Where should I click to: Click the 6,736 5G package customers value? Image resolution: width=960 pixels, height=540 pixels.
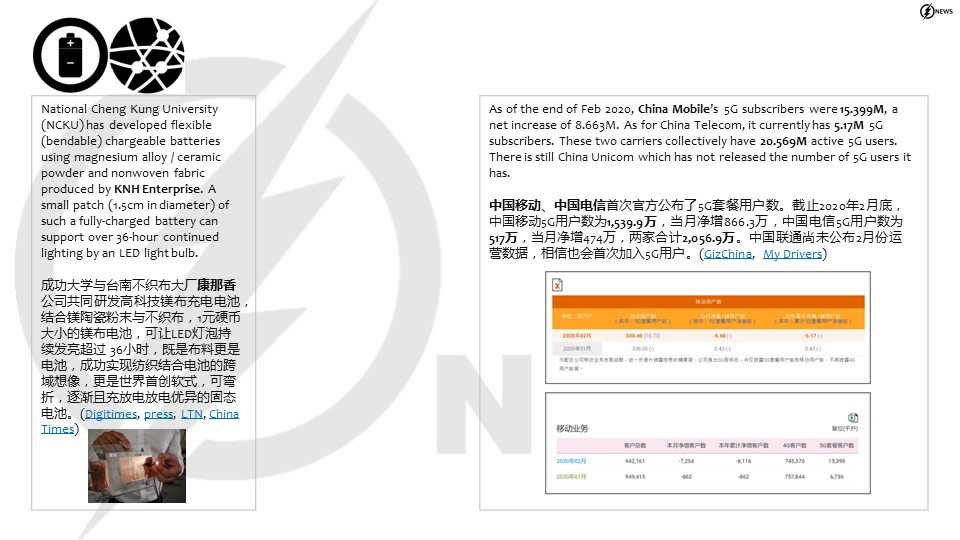click(x=837, y=476)
